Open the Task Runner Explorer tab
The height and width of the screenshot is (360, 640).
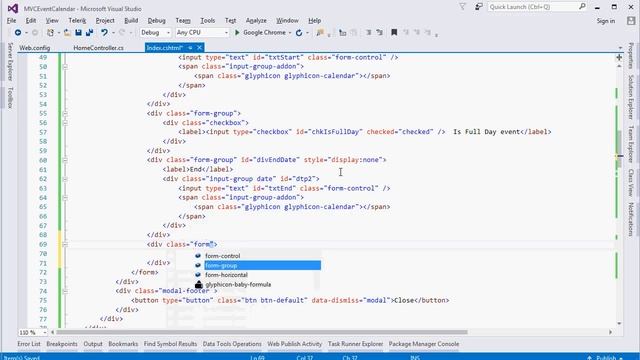(x=356, y=344)
